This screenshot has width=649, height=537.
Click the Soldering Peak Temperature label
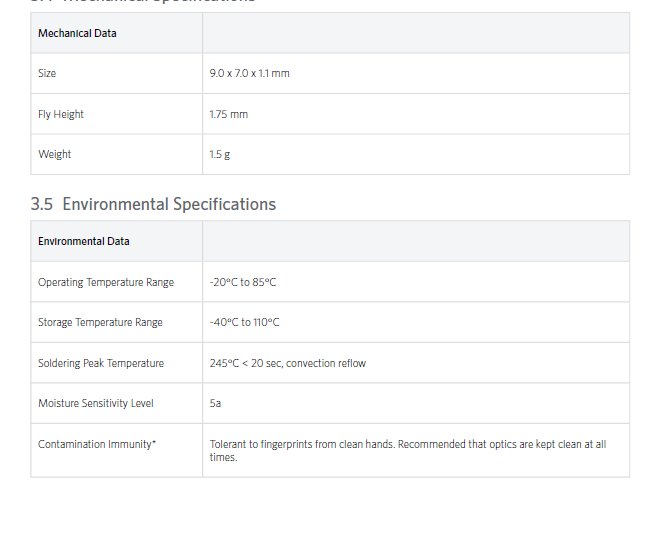(x=101, y=364)
